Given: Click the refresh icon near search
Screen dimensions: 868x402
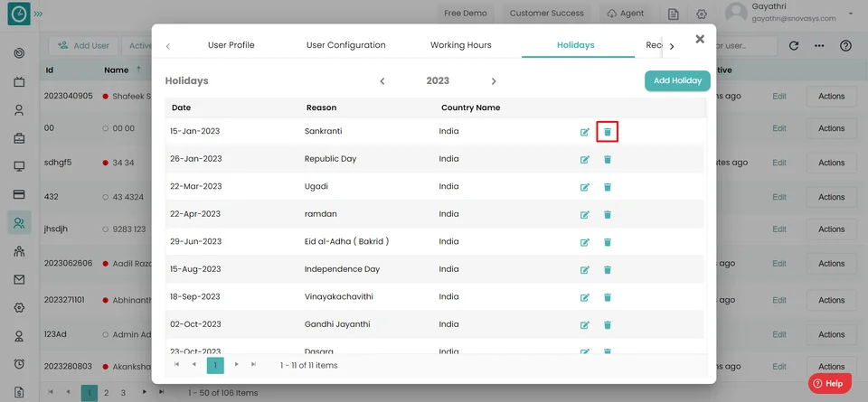Looking at the screenshot, I should (x=794, y=46).
